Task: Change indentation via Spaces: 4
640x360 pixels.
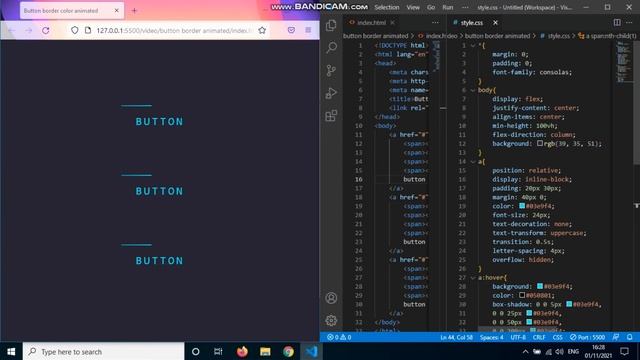Action: (x=491, y=337)
